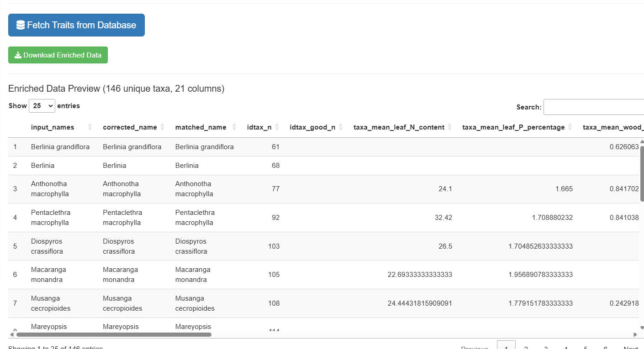Sort by taxa_mean_leaf_P_percentage column arrows
This screenshot has height=349, width=644.
[x=570, y=127]
